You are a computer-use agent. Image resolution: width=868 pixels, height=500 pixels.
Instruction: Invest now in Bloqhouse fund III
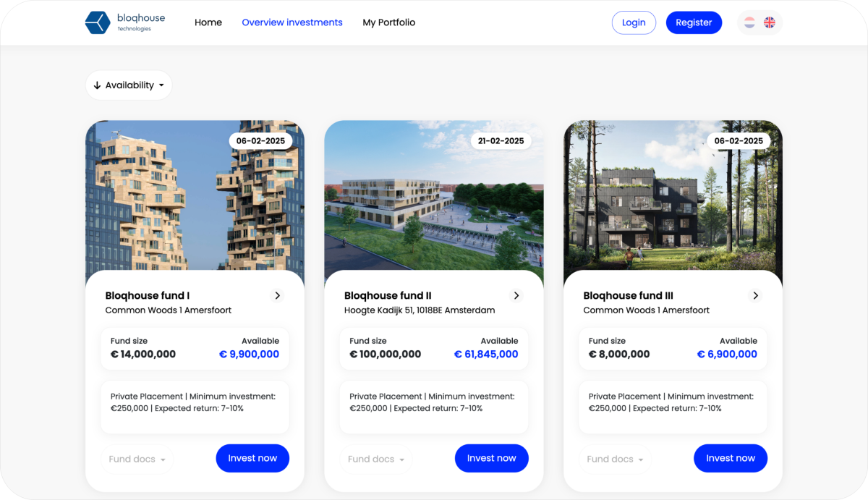point(731,458)
